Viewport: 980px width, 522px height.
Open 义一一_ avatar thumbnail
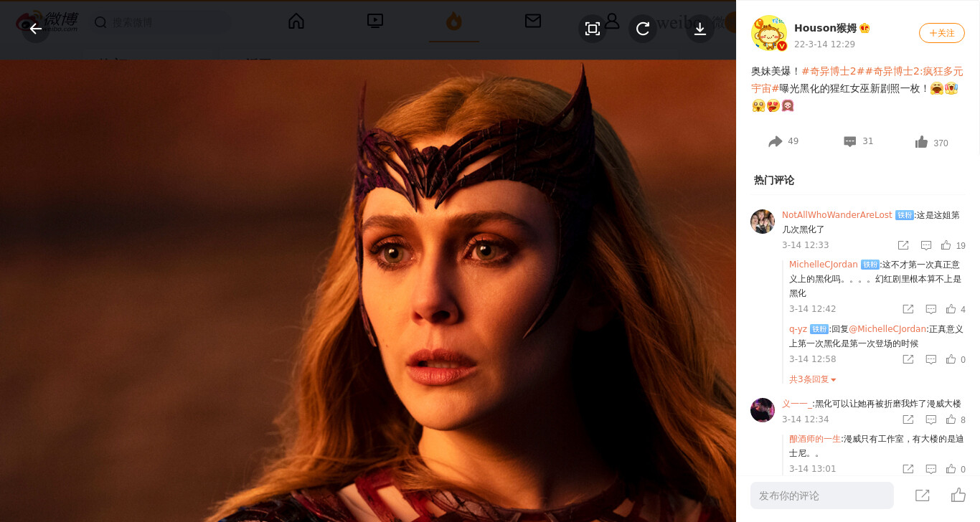point(763,410)
